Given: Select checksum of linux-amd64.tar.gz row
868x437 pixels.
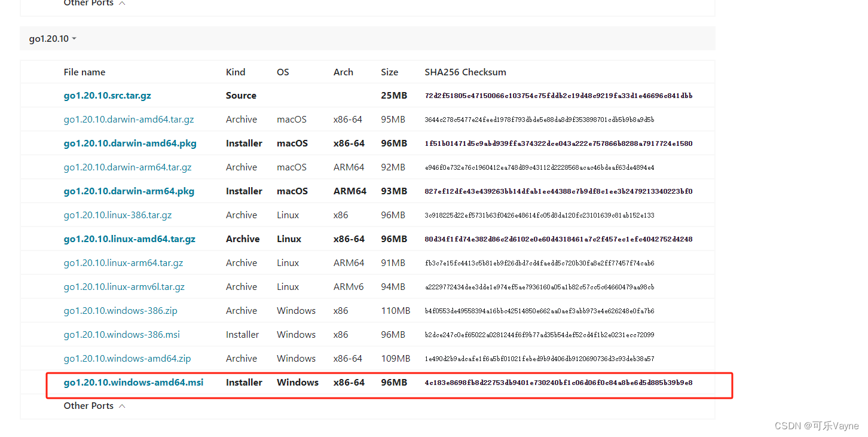Looking at the screenshot, I should point(558,239).
